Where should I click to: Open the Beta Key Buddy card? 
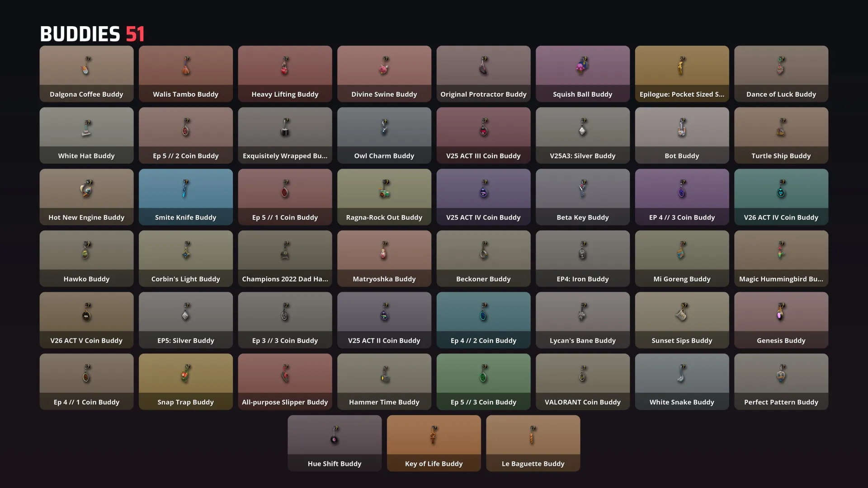point(583,197)
